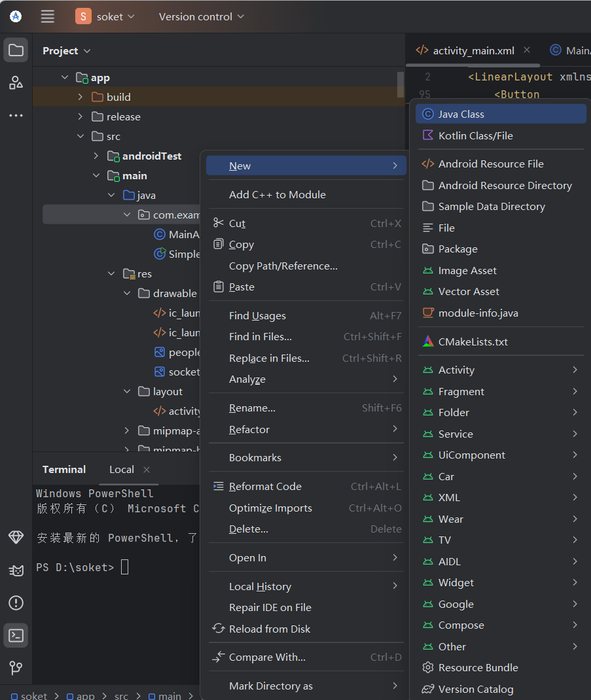Close the Local terminal session tab
The height and width of the screenshot is (700, 591).
147,470
